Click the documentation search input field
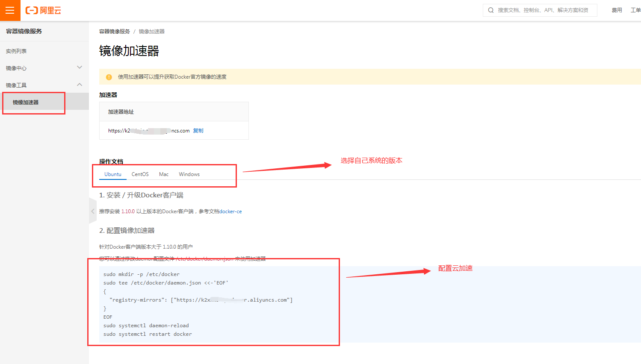Screen dimensions: 641x364 [543, 10]
